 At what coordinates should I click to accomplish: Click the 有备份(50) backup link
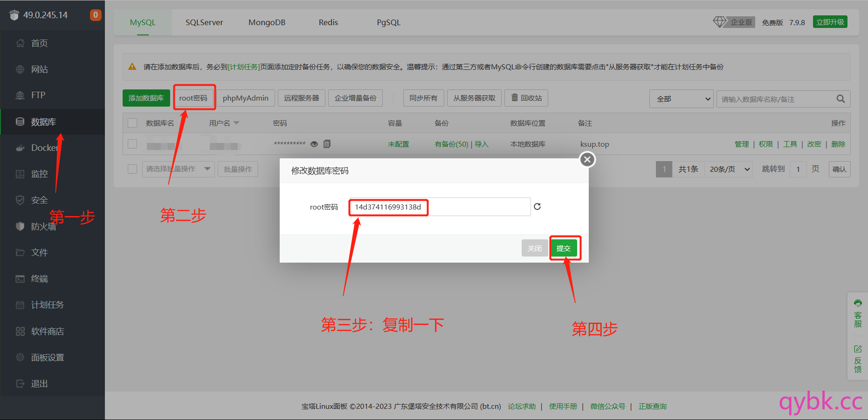click(x=451, y=144)
